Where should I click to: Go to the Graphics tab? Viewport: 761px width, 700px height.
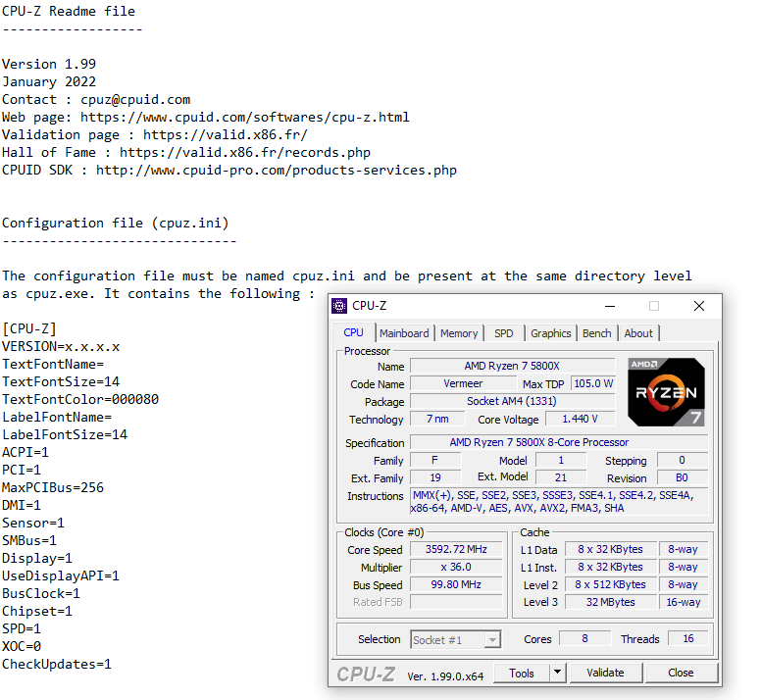[551, 333]
